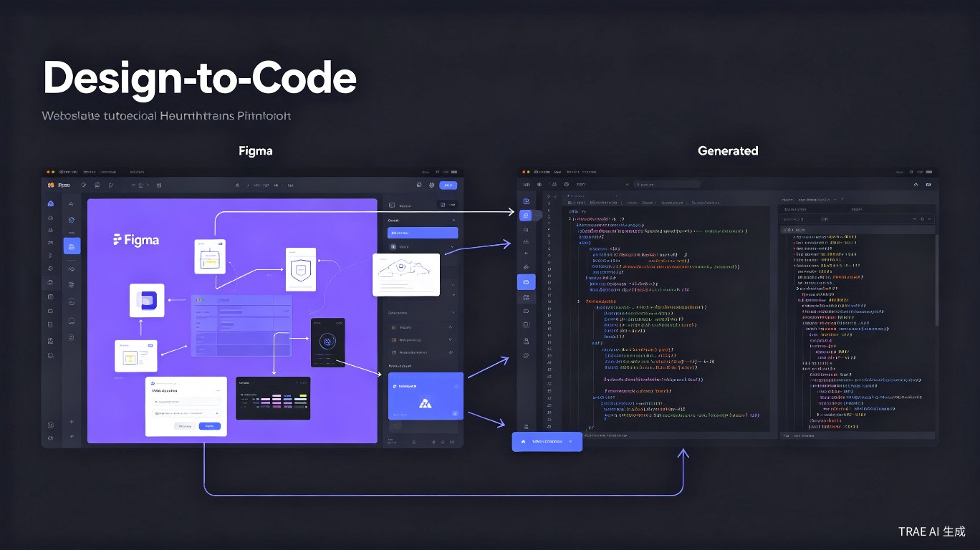Click the plus icon at the bottom of Figma's sidebar
The width and height of the screenshot is (980, 550).
point(72,422)
